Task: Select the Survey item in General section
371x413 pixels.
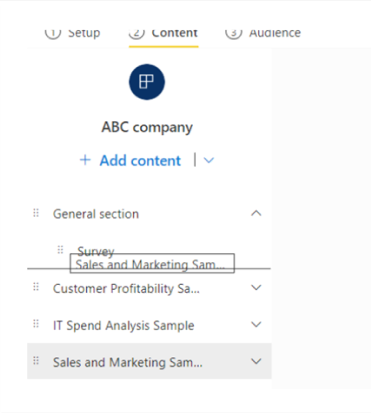Action: [96, 251]
